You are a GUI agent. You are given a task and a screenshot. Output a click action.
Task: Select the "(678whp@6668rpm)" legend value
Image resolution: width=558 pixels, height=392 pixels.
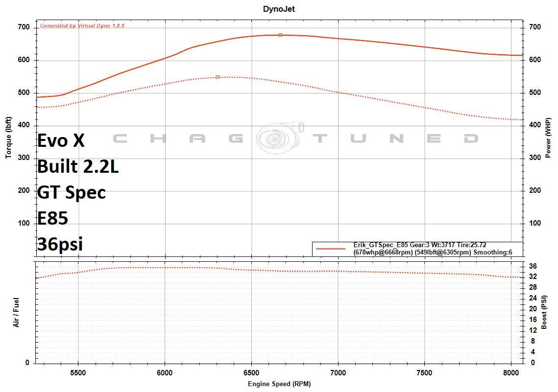[x=383, y=253]
